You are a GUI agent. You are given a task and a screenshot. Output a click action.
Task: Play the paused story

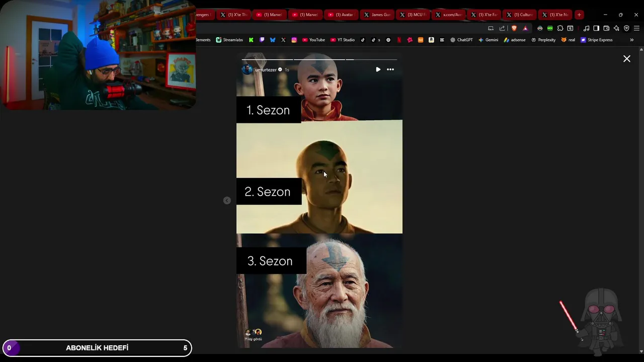[x=378, y=69]
